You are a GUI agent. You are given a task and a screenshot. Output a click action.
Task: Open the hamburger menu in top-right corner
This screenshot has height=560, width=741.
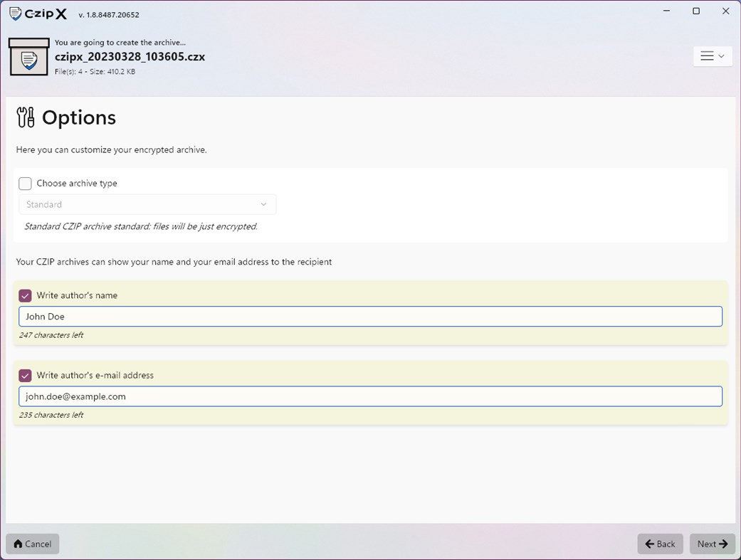tap(708, 56)
